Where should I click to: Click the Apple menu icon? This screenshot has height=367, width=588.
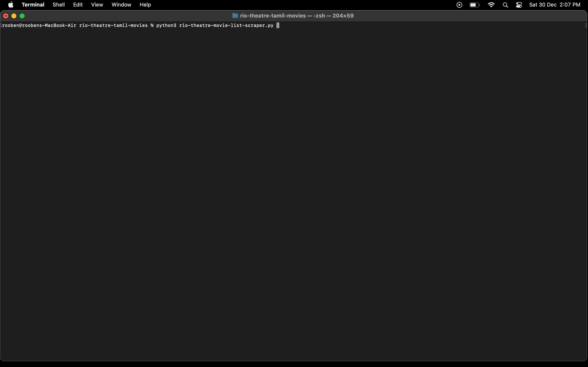[11, 5]
